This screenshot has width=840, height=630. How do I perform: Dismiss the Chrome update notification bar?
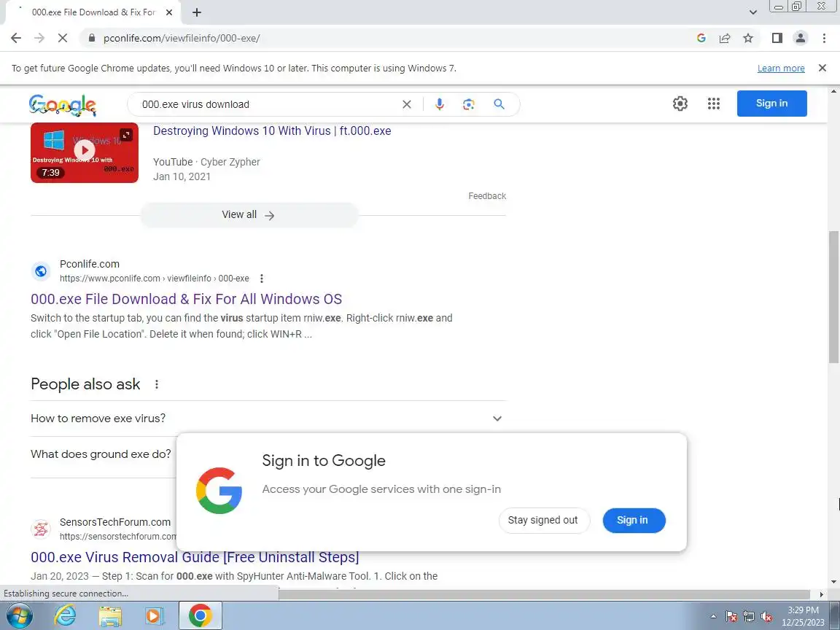pos(822,68)
